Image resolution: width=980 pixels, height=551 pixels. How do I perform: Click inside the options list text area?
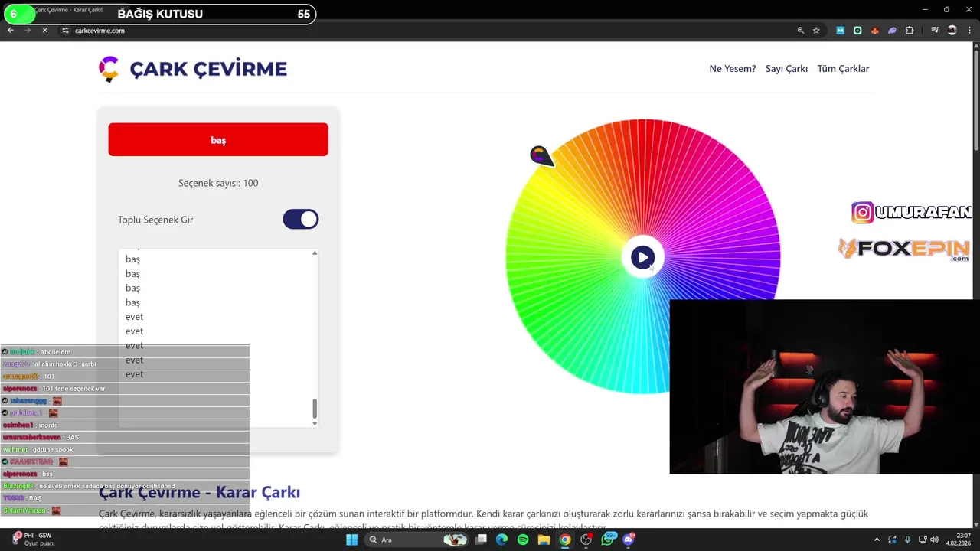[214, 337]
